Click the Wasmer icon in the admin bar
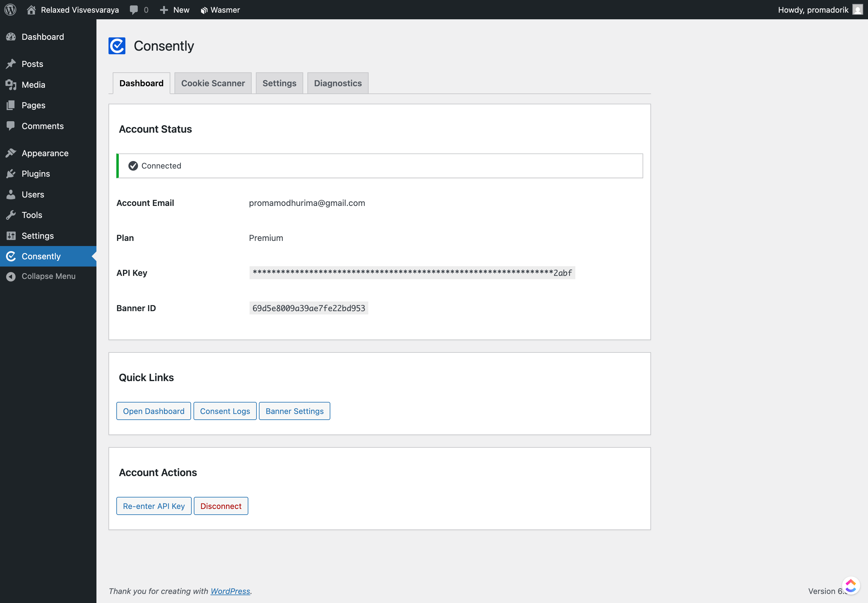 click(204, 9)
